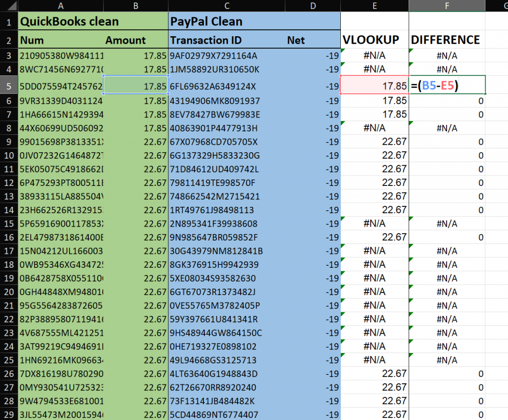This screenshot has height=420, width=508.
Task: Click the #N/A cell in E3
Action: tap(375, 55)
